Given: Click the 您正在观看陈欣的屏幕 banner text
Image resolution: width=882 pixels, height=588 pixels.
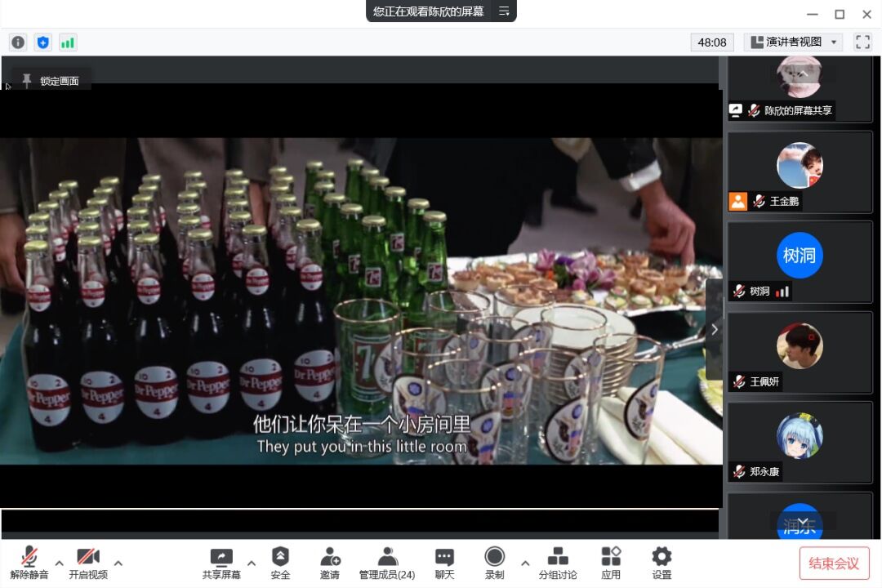Looking at the screenshot, I should pos(428,11).
